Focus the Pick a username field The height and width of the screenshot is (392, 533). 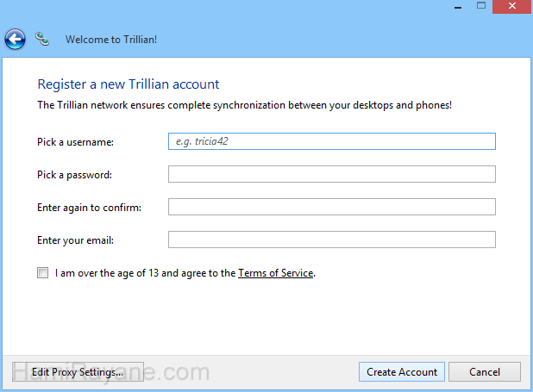(x=332, y=141)
